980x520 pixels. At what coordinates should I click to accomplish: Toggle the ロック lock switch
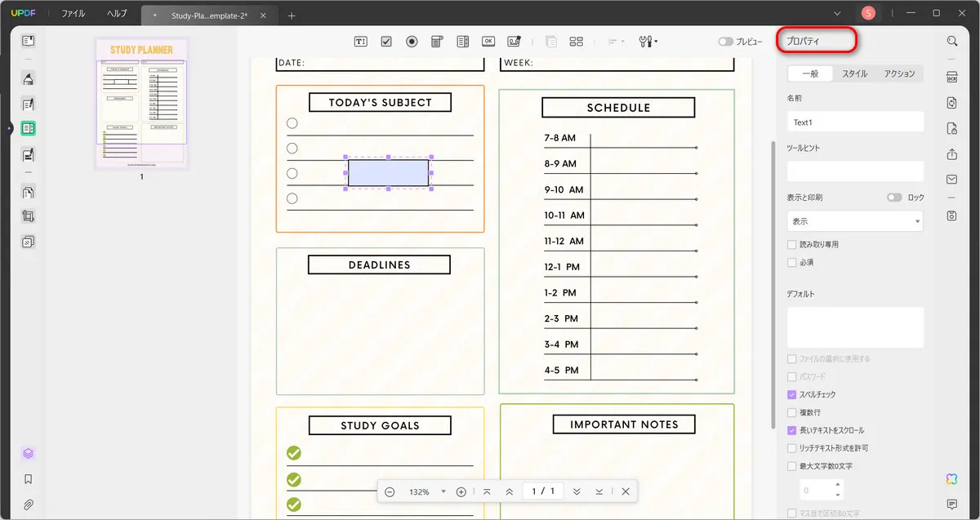tap(895, 198)
